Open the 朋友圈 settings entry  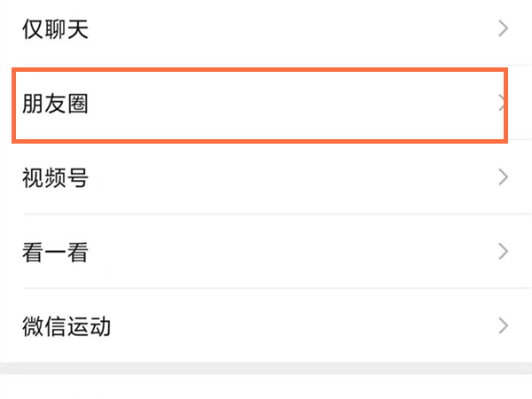click(x=55, y=105)
